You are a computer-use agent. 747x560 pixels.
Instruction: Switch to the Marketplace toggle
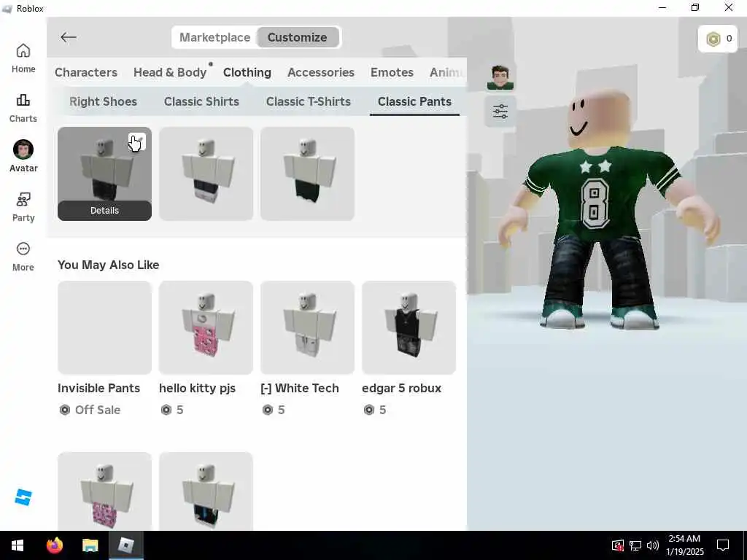pyautogui.click(x=215, y=37)
